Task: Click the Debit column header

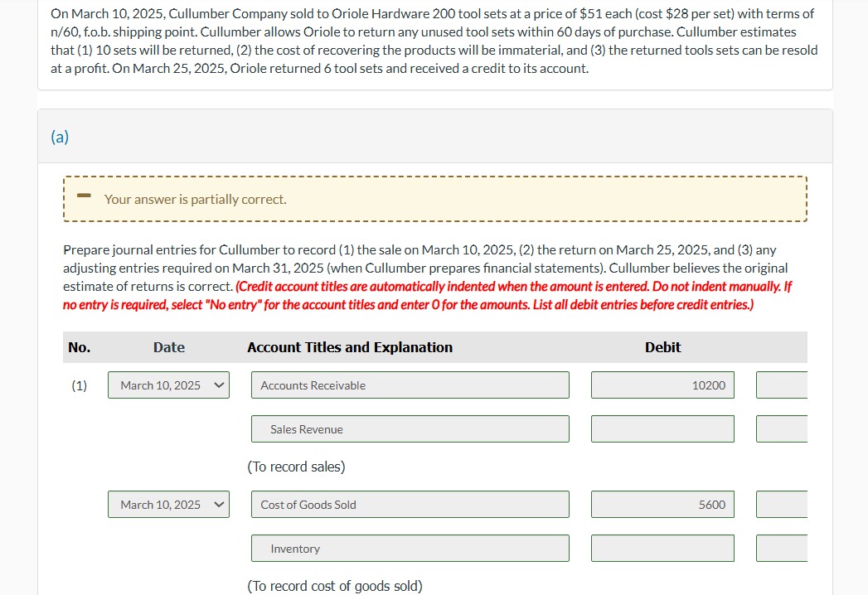Action: [662, 347]
